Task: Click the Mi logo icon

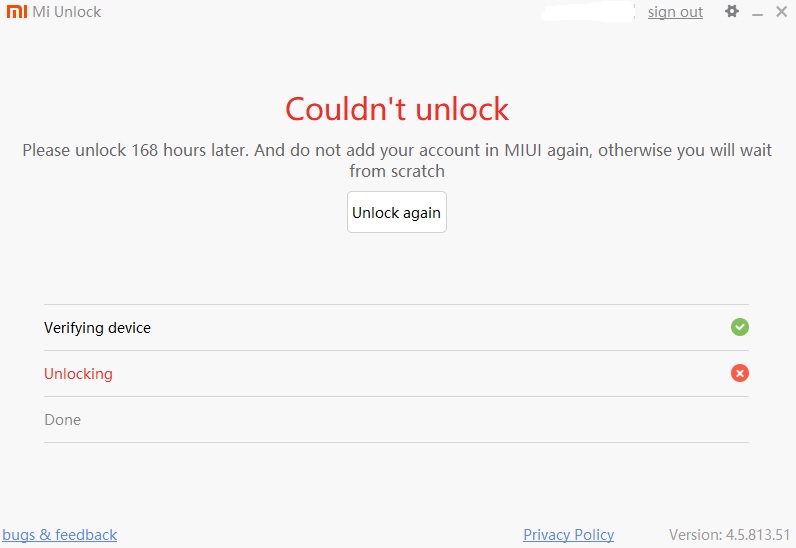Action: pyautogui.click(x=16, y=12)
